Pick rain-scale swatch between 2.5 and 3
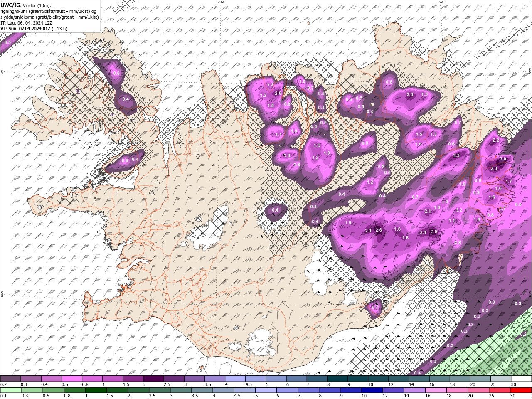Screen dimensions: 532x399 click(159, 390)
